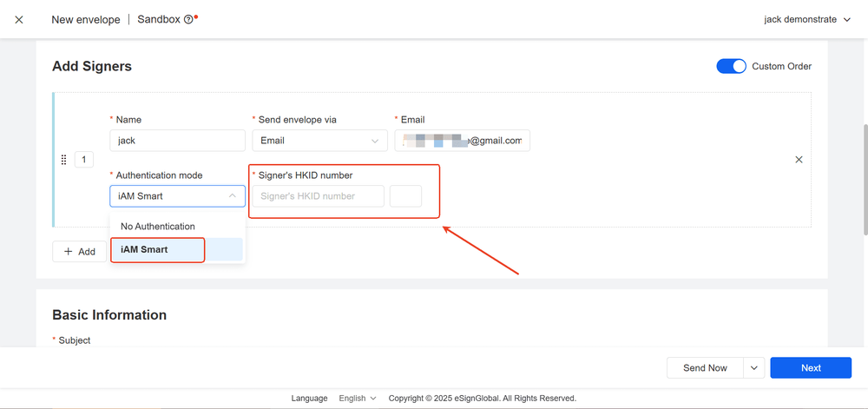This screenshot has height=409, width=868.
Task: Close the New envelope page
Action: click(x=19, y=19)
